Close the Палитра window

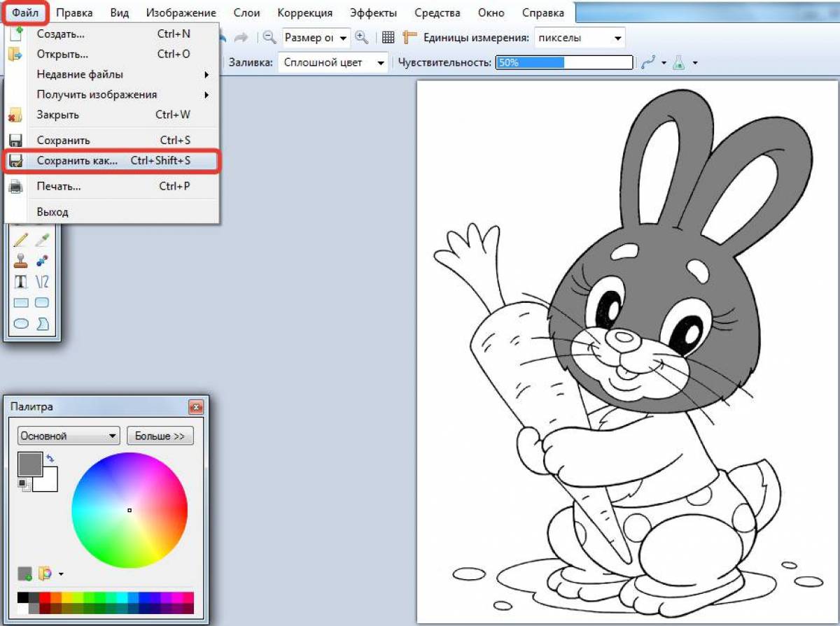coord(196,407)
